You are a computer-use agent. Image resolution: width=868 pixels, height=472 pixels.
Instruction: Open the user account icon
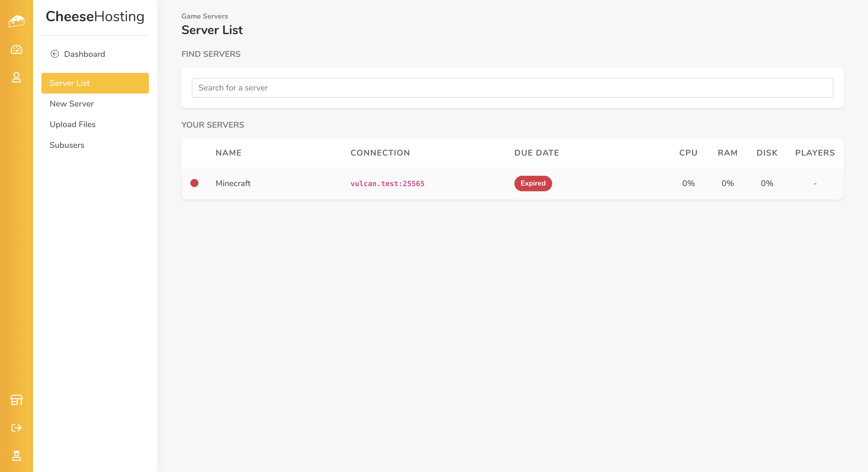point(16,78)
